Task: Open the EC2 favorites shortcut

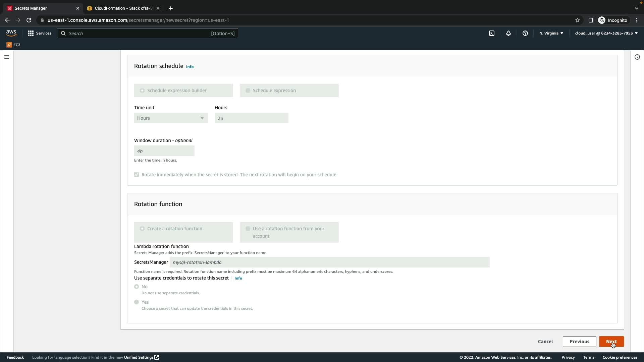Action: [x=13, y=45]
